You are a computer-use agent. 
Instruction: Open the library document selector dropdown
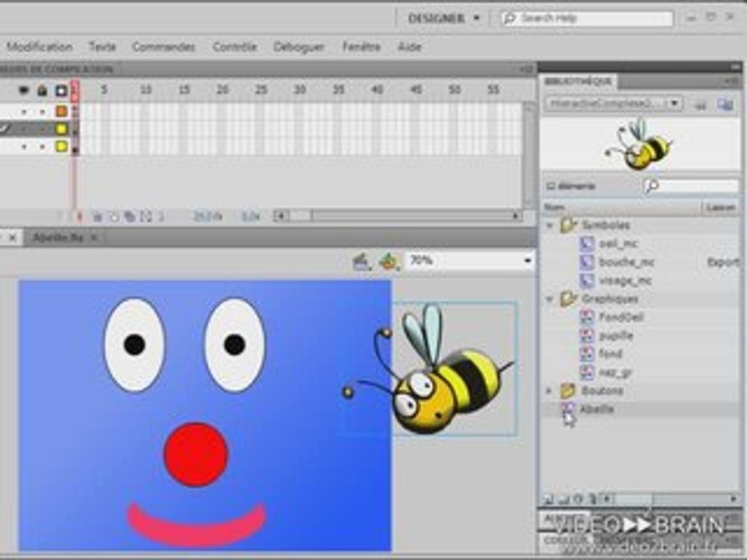click(x=674, y=103)
